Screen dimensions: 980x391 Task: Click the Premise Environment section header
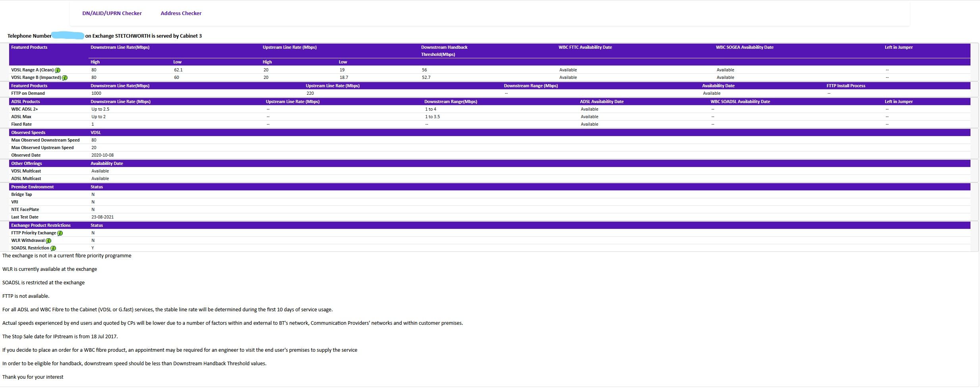point(32,186)
